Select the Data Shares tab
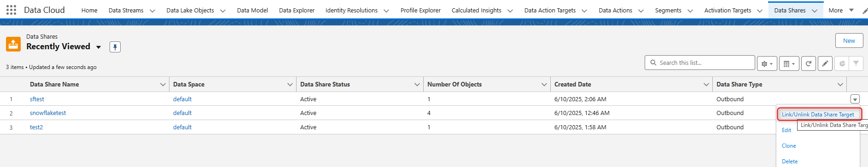The image size is (868, 167). click(x=790, y=10)
